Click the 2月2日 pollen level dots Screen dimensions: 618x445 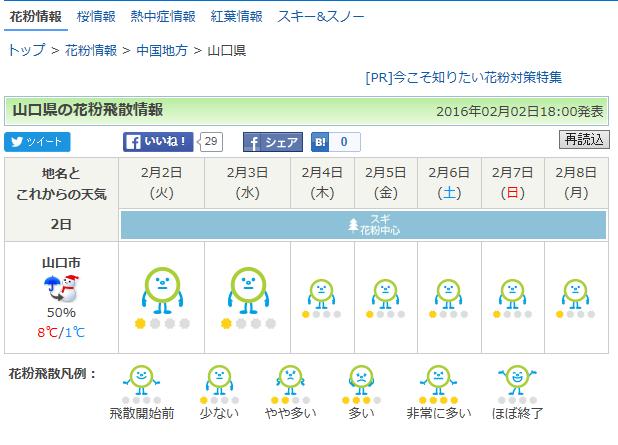162,324
